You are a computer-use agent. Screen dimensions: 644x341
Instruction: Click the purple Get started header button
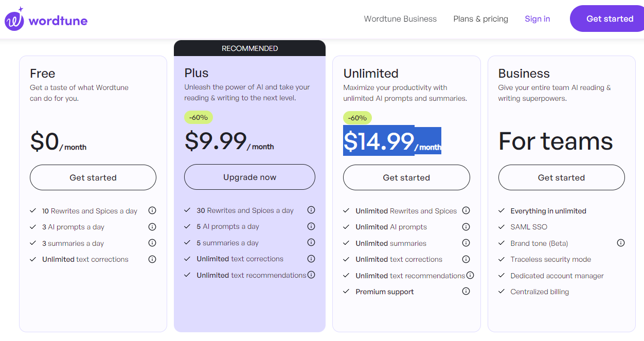[610, 19]
